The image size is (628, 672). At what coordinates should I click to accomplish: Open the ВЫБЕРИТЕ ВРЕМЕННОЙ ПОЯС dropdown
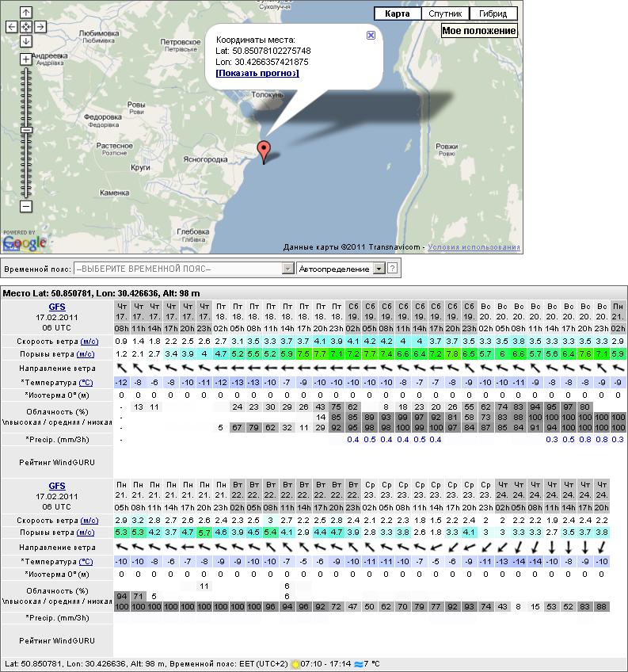coord(184,269)
